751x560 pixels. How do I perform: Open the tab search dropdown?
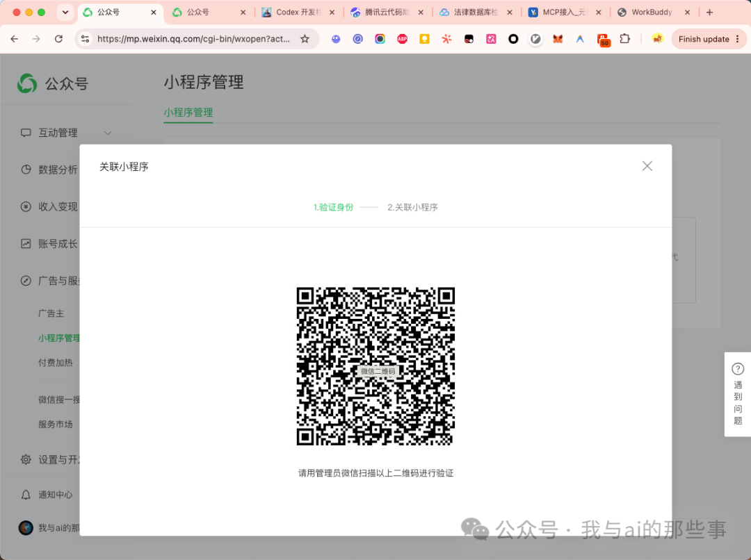pyautogui.click(x=65, y=12)
